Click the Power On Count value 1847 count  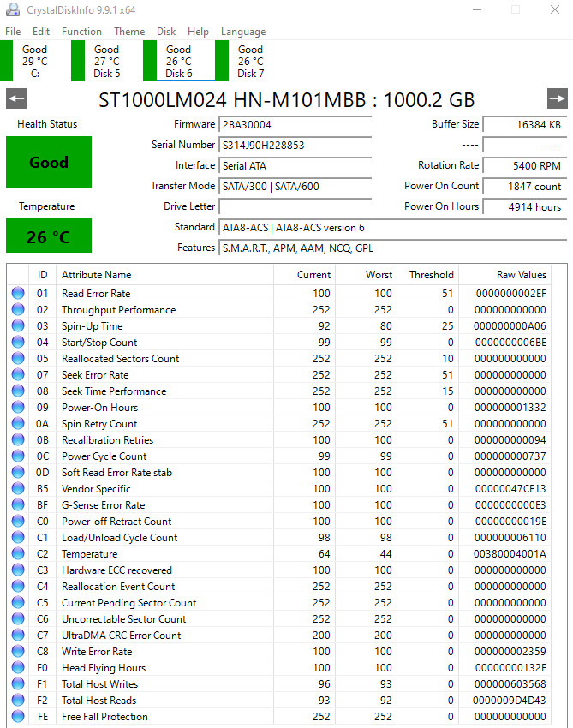tap(525, 186)
